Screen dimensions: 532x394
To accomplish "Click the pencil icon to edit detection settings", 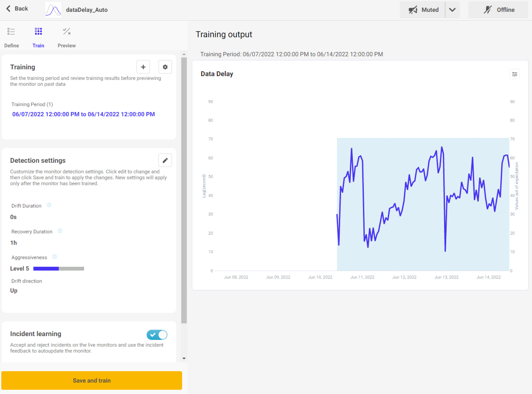I will (x=165, y=160).
